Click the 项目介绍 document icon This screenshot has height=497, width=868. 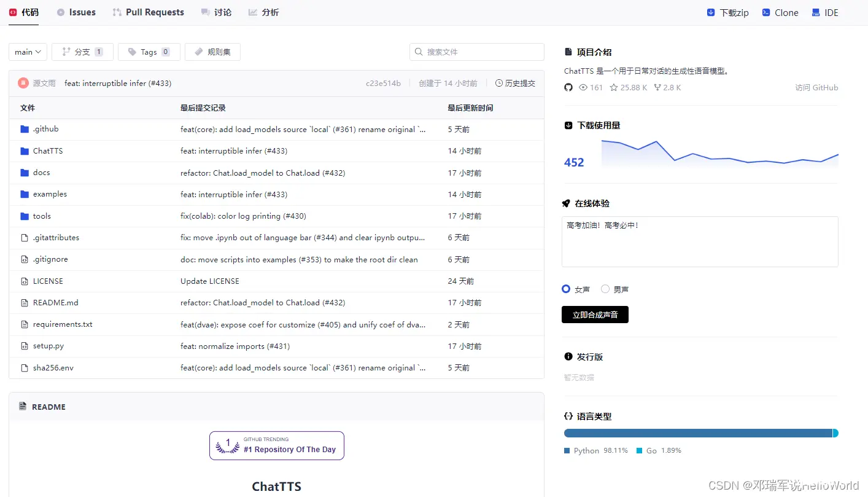[568, 52]
